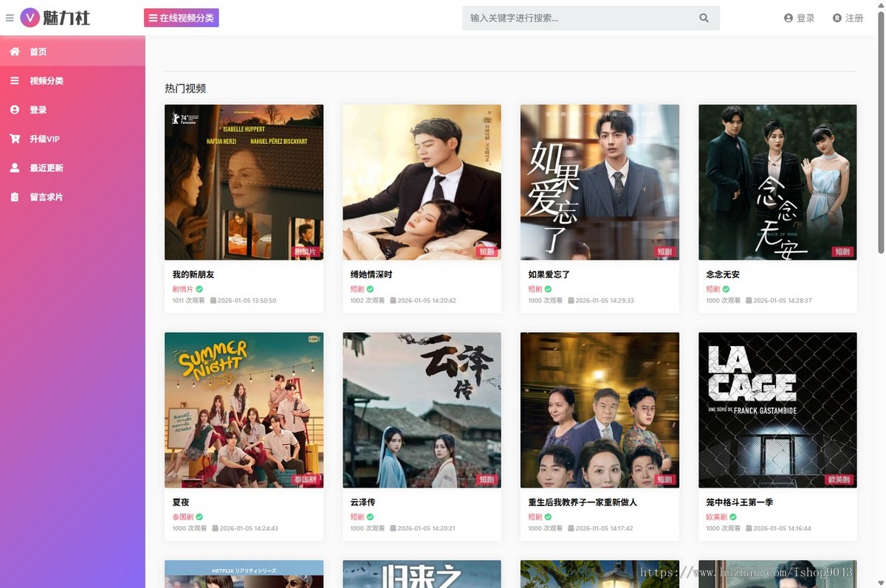Click the 魅力社 logo

55,18
